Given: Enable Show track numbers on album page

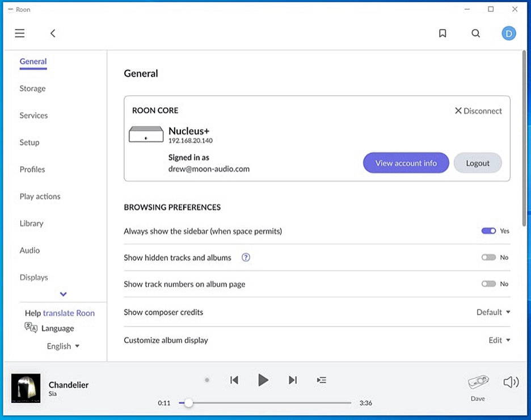Looking at the screenshot, I should pos(488,284).
